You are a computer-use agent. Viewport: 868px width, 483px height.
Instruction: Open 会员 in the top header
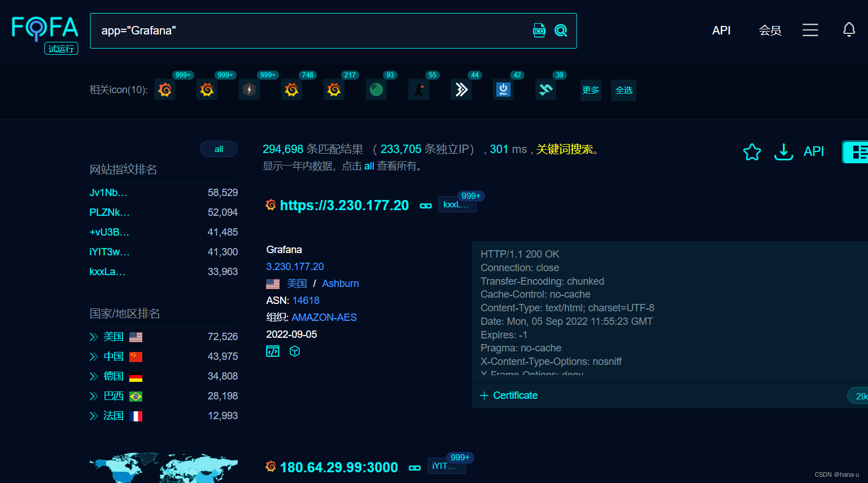point(770,31)
